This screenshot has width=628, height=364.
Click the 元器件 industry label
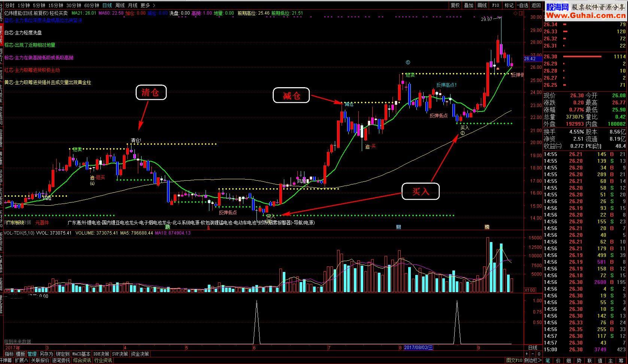click(x=42, y=223)
